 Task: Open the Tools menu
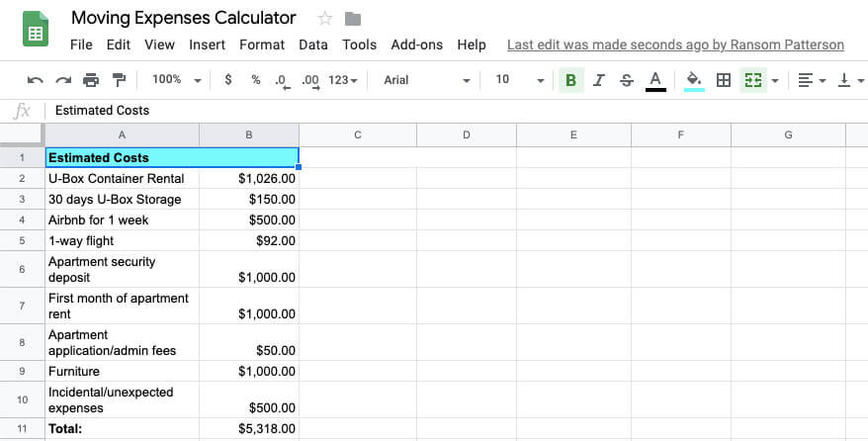pos(359,44)
